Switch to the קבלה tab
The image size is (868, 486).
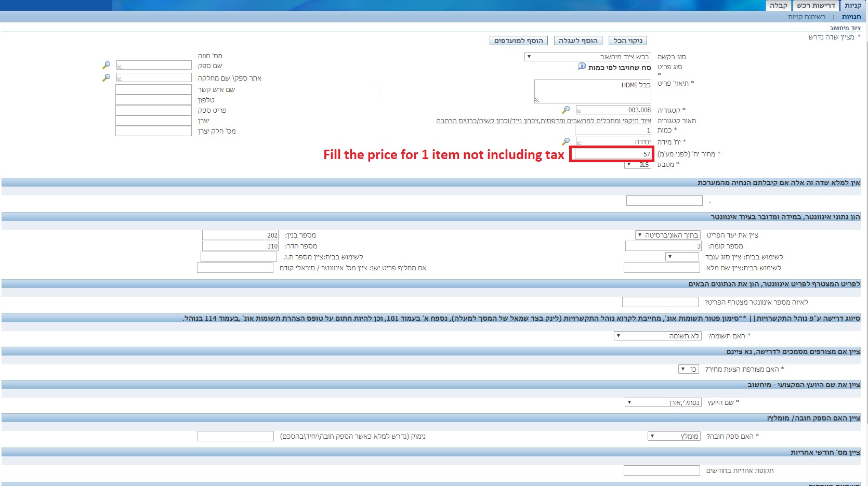click(x=778, y=6)
